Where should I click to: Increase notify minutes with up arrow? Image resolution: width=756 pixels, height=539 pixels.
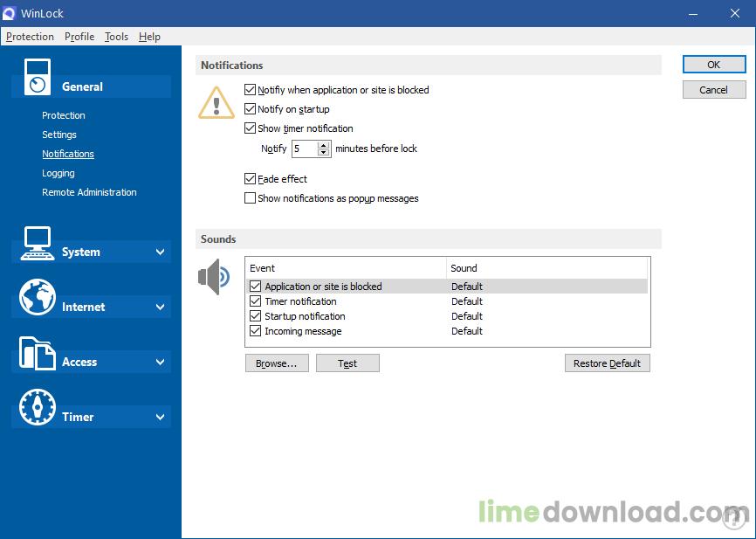(324, 145)
